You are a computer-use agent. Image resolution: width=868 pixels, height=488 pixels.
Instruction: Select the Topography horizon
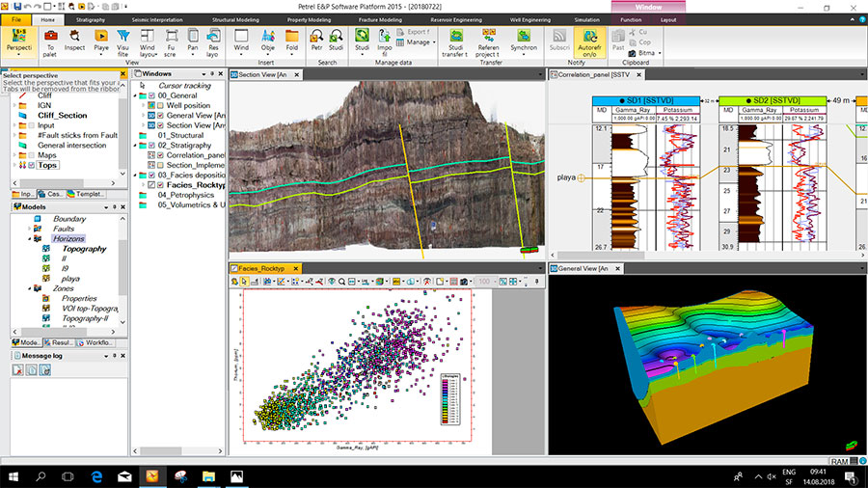click(x=84, y=249)
